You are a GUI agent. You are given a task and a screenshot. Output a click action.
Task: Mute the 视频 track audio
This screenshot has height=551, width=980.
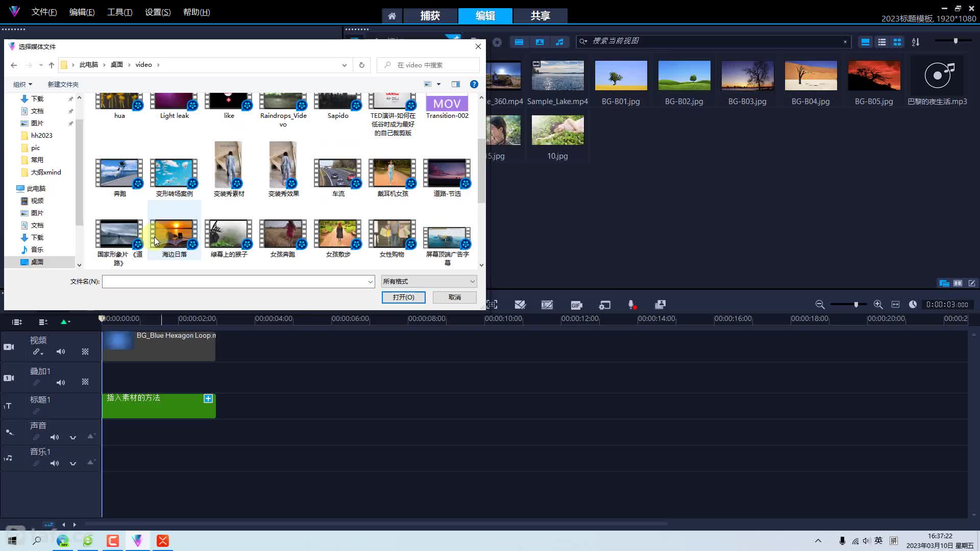(x=61, y=352)
